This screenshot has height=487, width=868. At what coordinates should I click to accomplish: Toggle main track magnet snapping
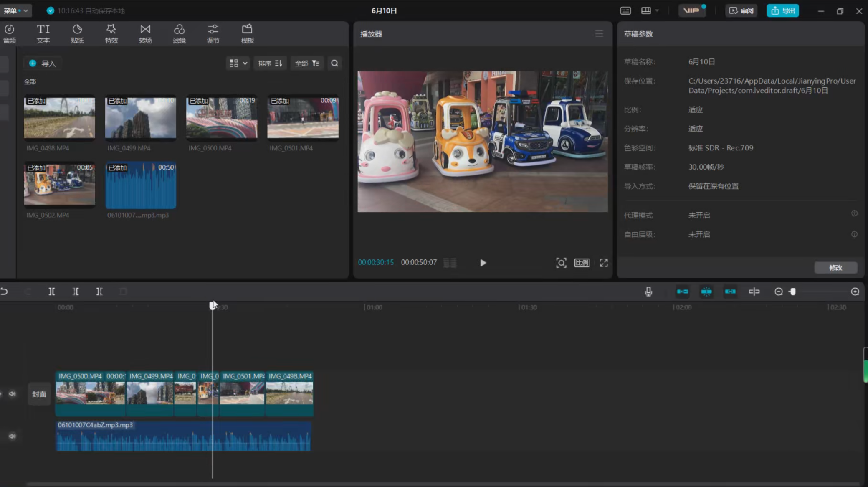pos(682,292)
